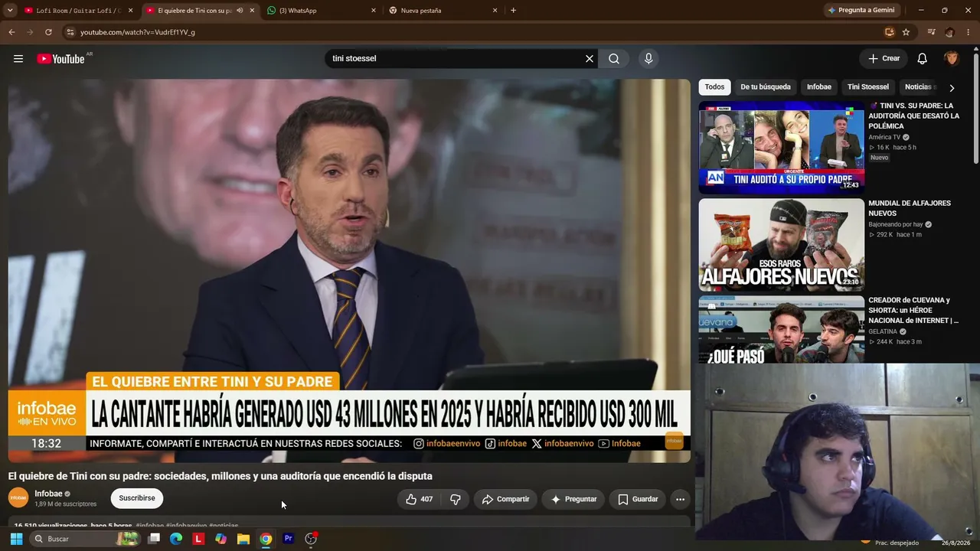Open YouTube notifications bell
Image resolution: width=980 pixels, height=551 pixels.
click(x=923, y=59)
